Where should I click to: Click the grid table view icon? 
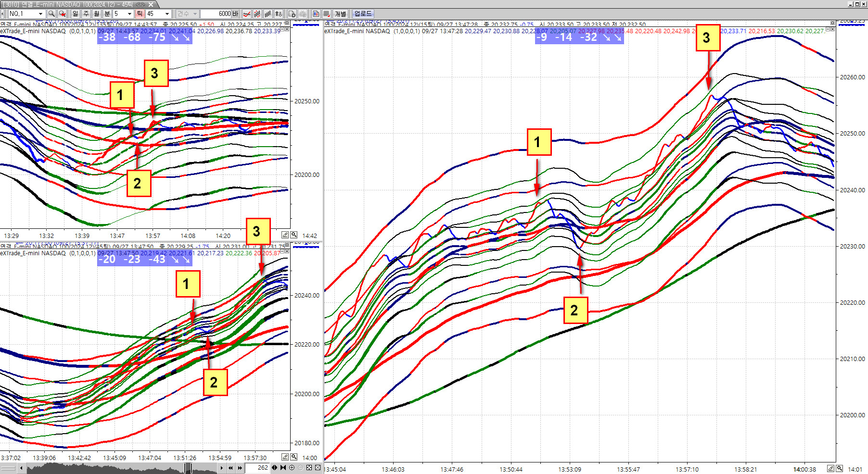click(327, 14)
